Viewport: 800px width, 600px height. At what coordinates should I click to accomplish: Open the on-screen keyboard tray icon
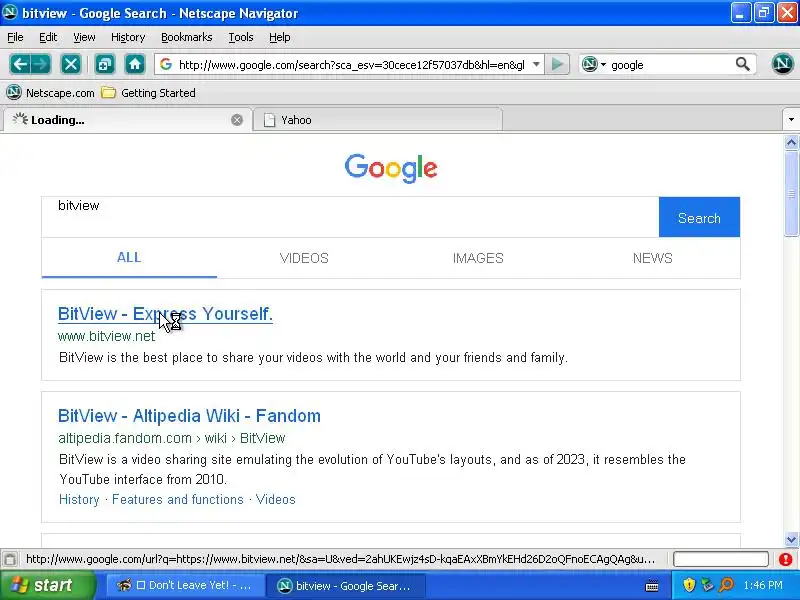(x=652, y=586)
